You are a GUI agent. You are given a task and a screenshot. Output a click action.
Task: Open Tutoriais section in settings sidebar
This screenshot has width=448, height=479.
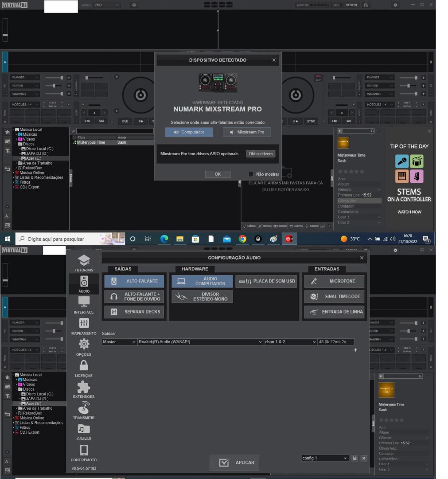(x=84, y=263)
